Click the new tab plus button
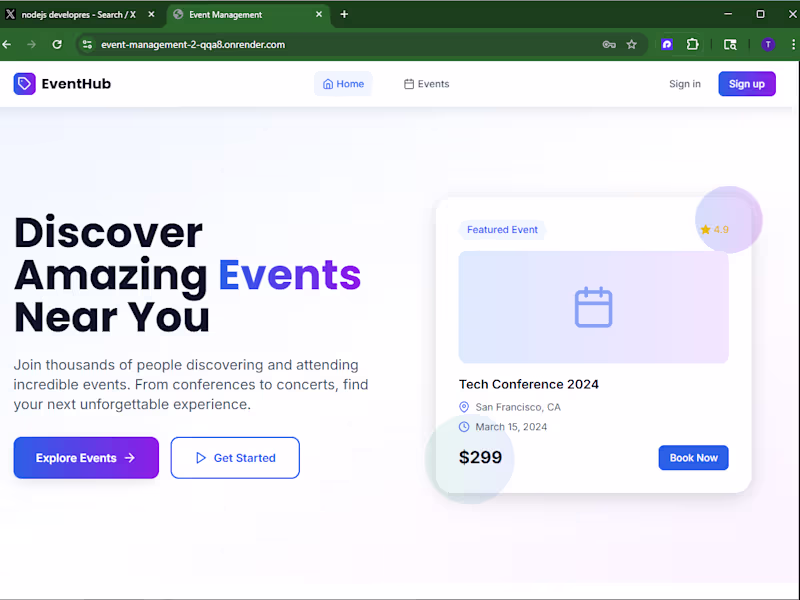The width and height of the screenshot is (800, 600). point(344,14)
